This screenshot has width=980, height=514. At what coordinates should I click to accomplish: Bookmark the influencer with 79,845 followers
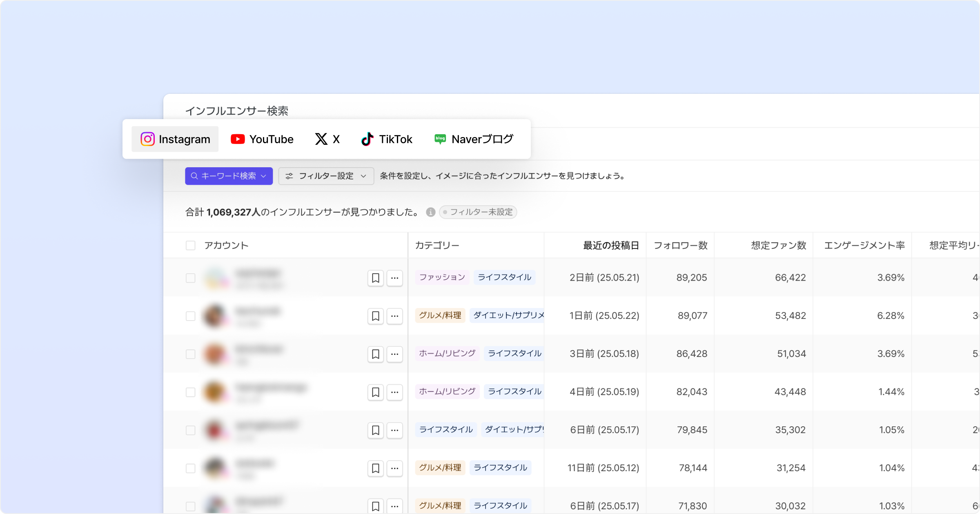(375, 430)
